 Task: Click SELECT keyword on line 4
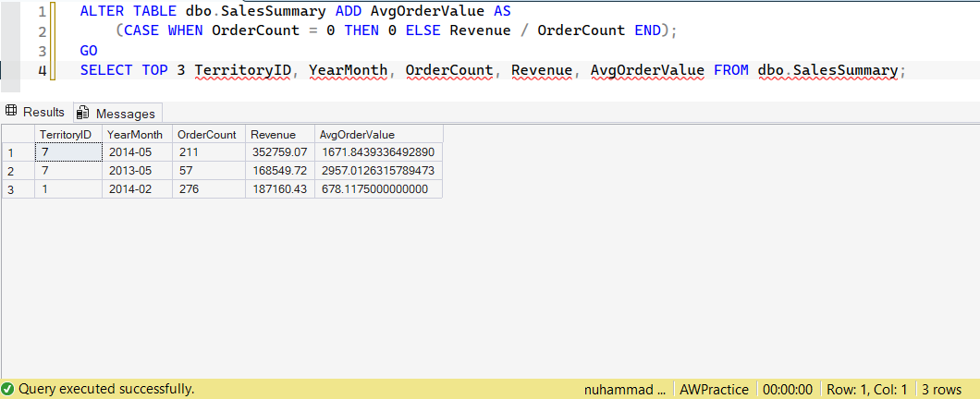pos(106,70)
